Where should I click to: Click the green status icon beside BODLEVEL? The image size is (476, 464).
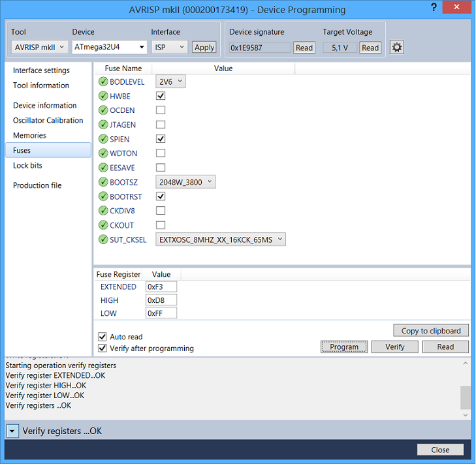[x=103, y=82]
